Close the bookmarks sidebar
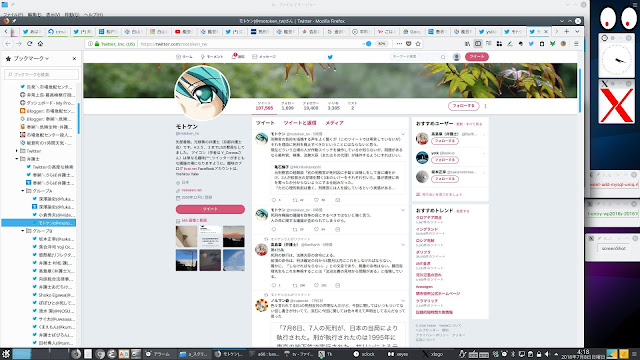The width and height of the screenshot is (640, 360). point(74,59)
